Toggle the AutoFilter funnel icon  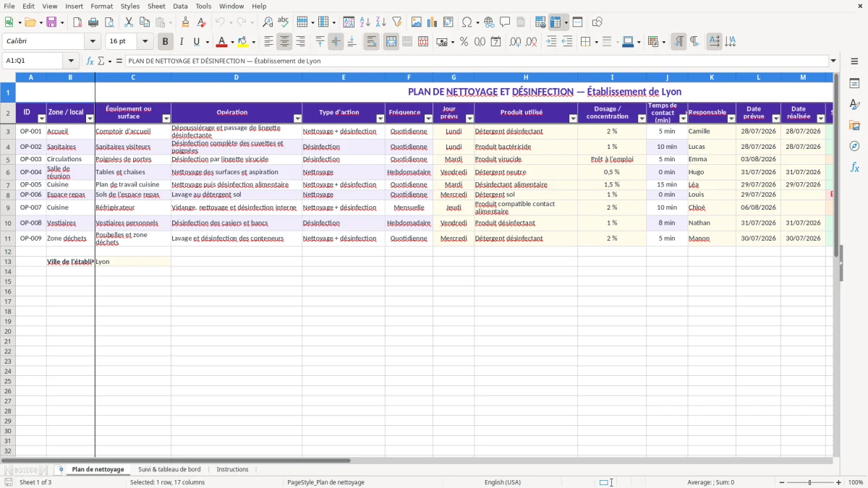[396, 22]
